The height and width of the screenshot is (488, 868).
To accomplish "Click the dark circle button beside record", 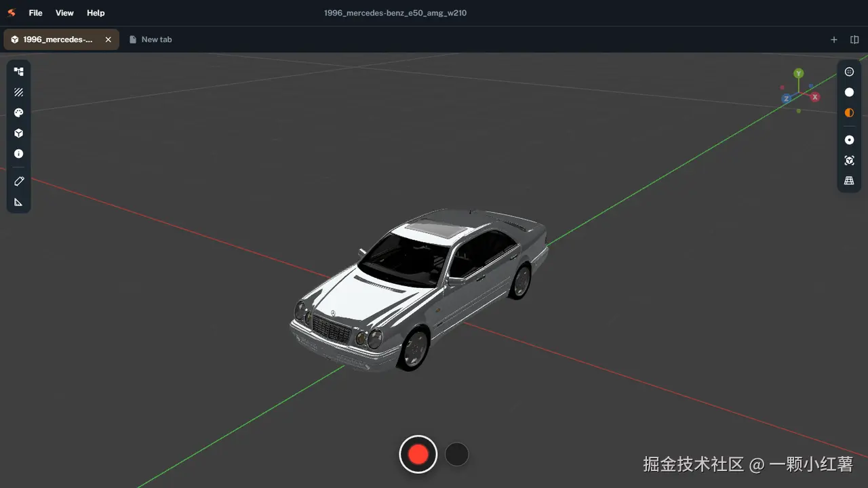I will 456,454.
